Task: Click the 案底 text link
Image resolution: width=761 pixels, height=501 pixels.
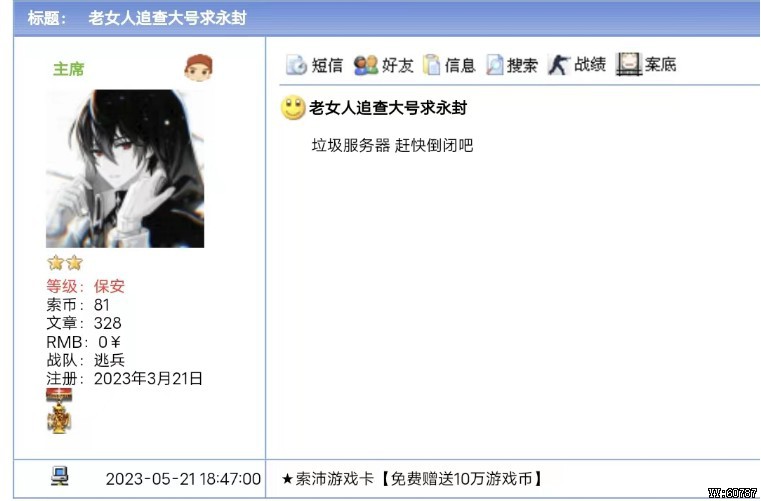Action: pos(660,64)
